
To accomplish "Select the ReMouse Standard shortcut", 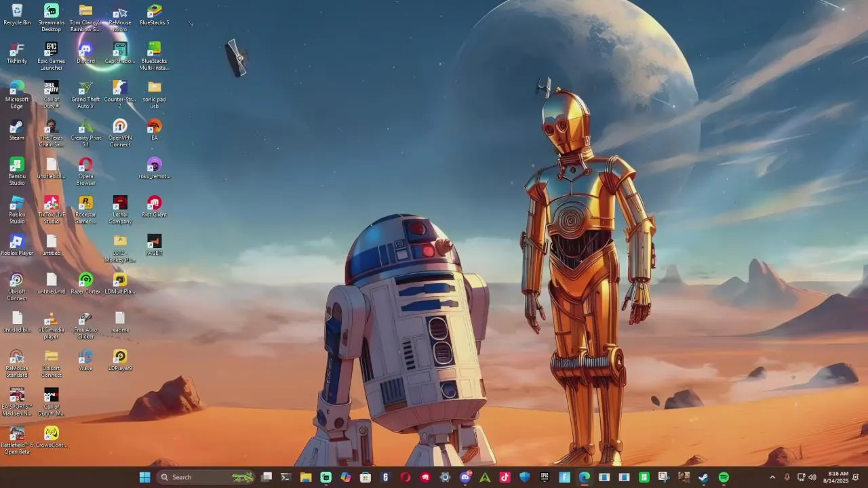I will tap(17, 364).
